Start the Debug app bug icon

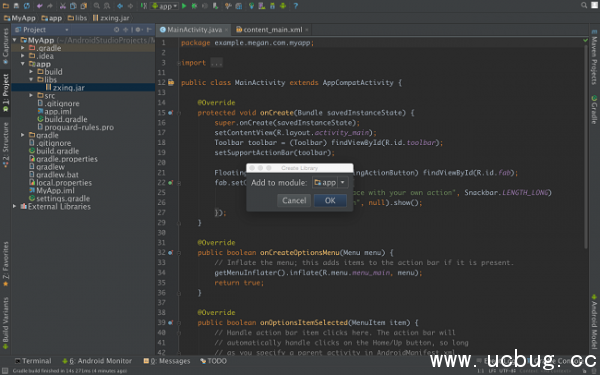pos(194,6)
